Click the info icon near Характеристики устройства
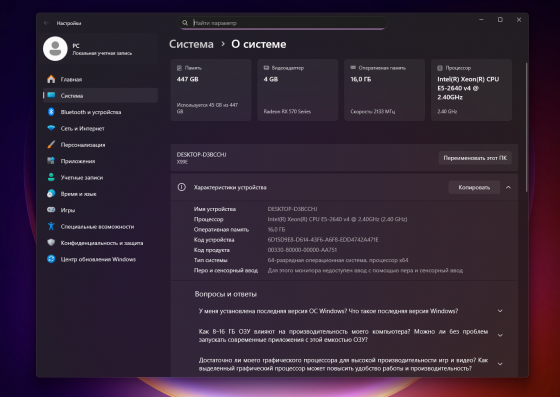 pos(181,187)
